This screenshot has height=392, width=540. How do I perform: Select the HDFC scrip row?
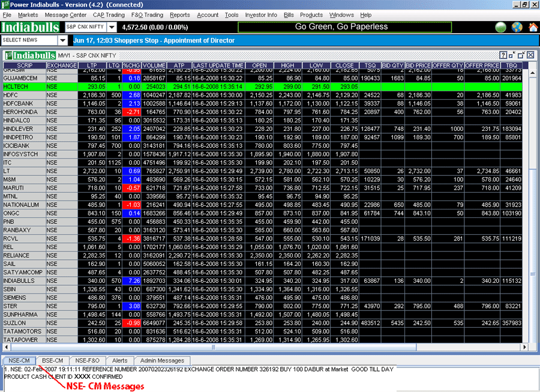tap(262, 95)
